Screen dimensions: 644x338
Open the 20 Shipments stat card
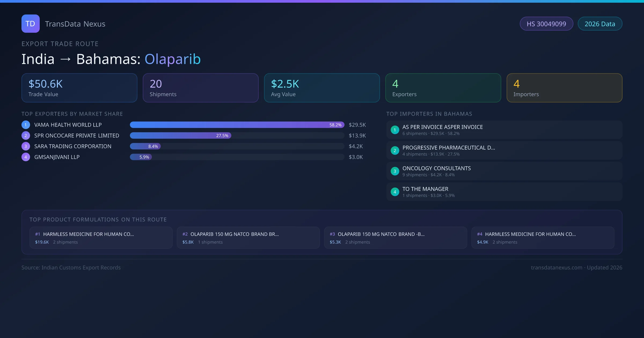click(200, 88)
